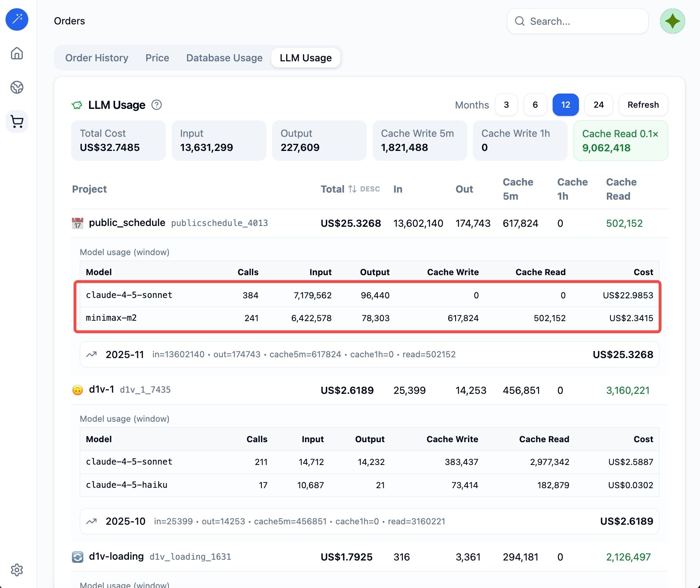Open the user avatar profile menu
The width and height of the screenshot is (700, 588).
point(672,21)
